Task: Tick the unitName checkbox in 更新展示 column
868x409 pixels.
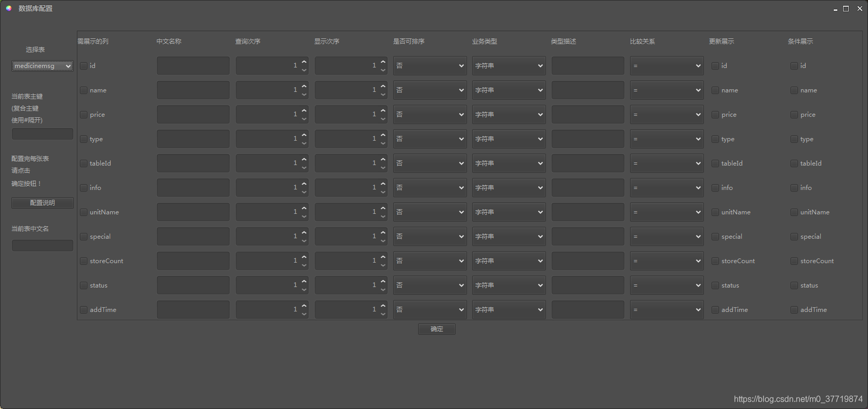Action: click(x=715, y=212)
